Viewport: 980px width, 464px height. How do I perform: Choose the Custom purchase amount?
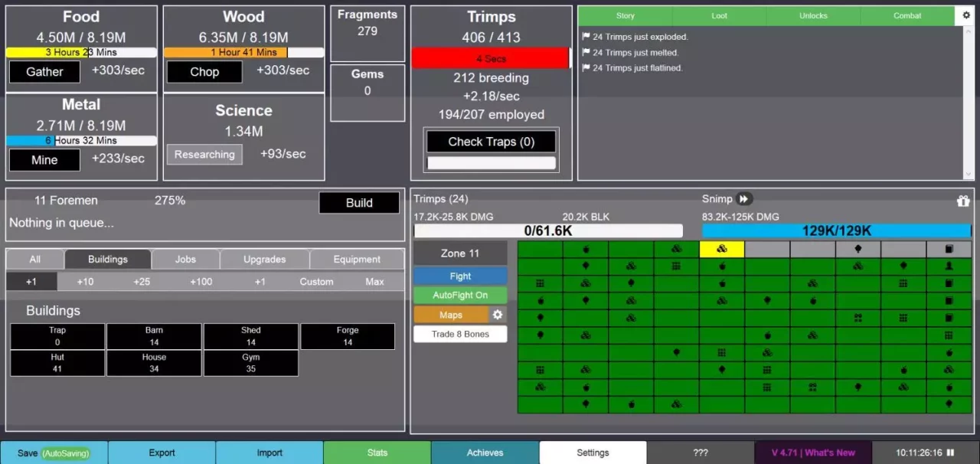click(x=316, y=282)
